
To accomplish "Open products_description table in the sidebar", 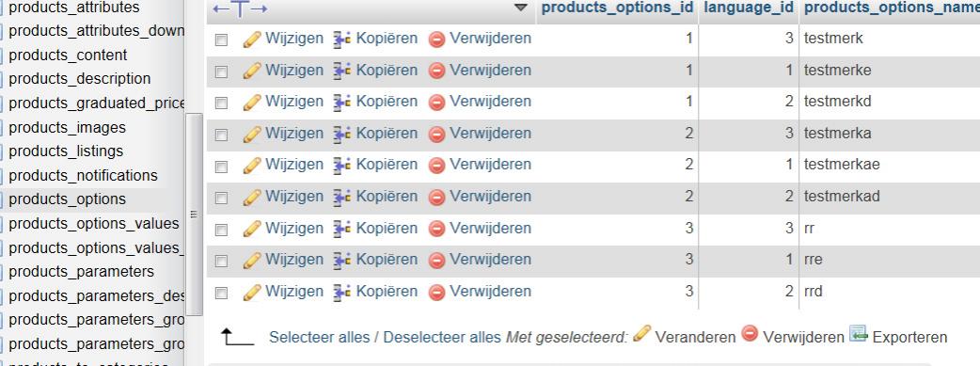I will [x=80, y=79].
